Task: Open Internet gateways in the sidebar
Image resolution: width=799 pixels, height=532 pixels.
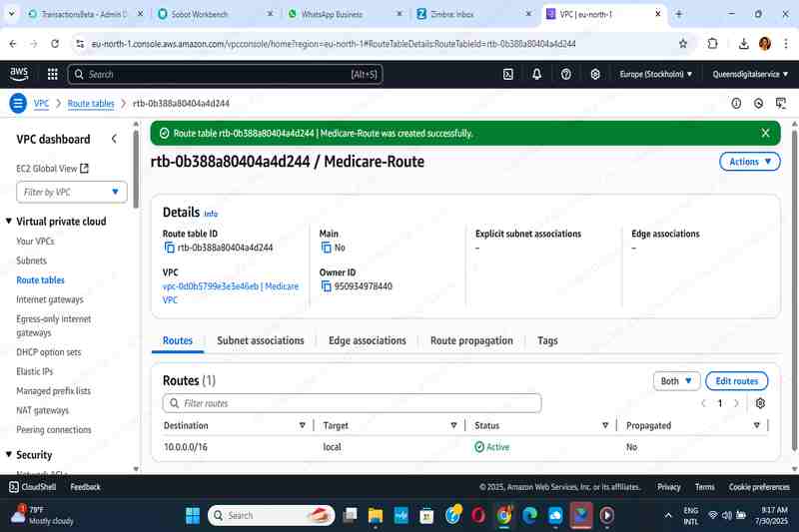Action: [49, 299]
